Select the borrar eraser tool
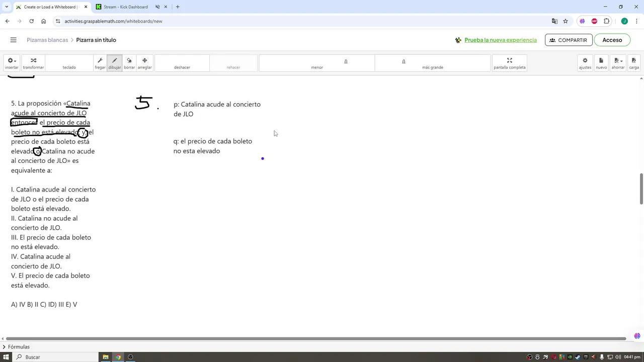The height and width of the screenshot is (362, 644). (129, 63)
